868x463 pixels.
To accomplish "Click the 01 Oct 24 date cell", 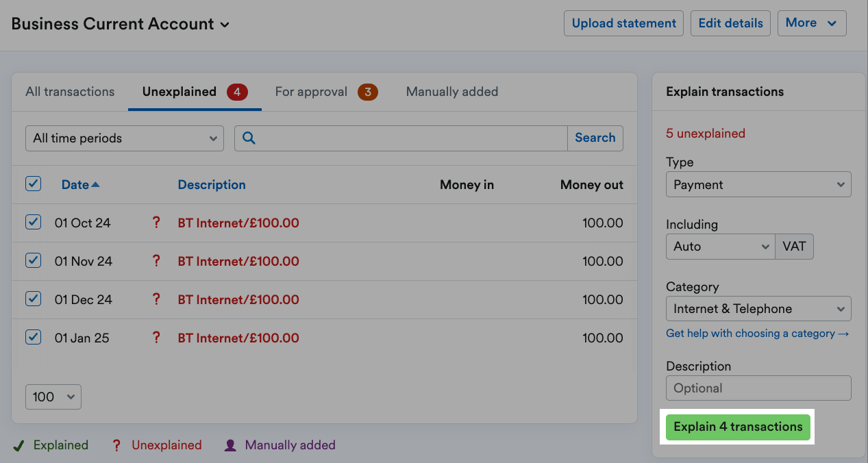I will tap(82, 223).
